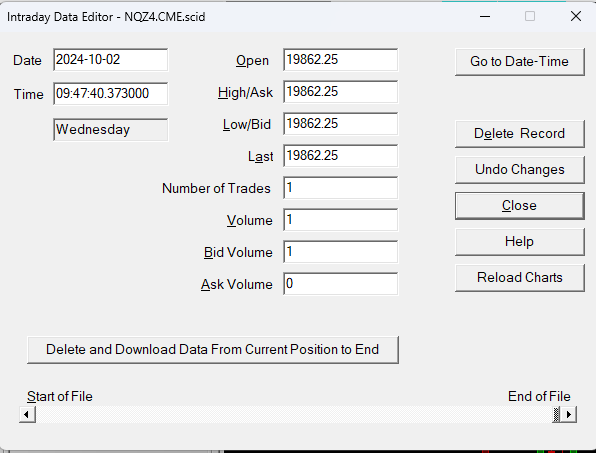Delete and download data from current position
This screenshot has width=596, height=453.
click(x=213, y=350)
